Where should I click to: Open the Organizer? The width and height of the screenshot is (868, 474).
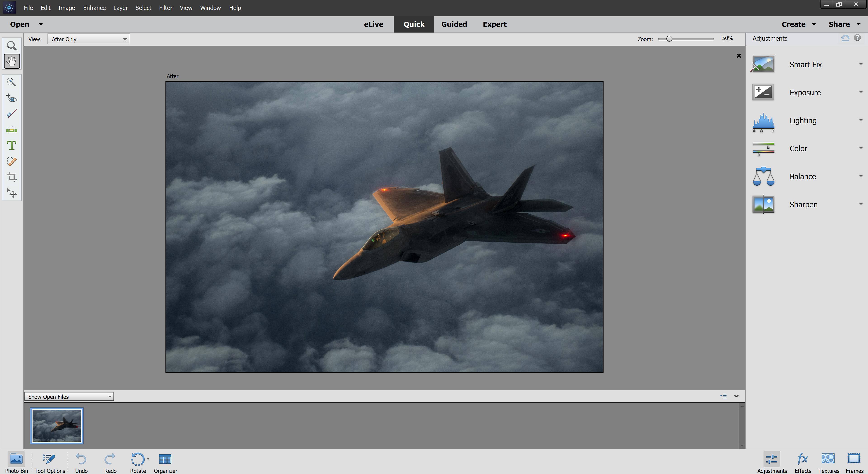[x=165, y=462]
